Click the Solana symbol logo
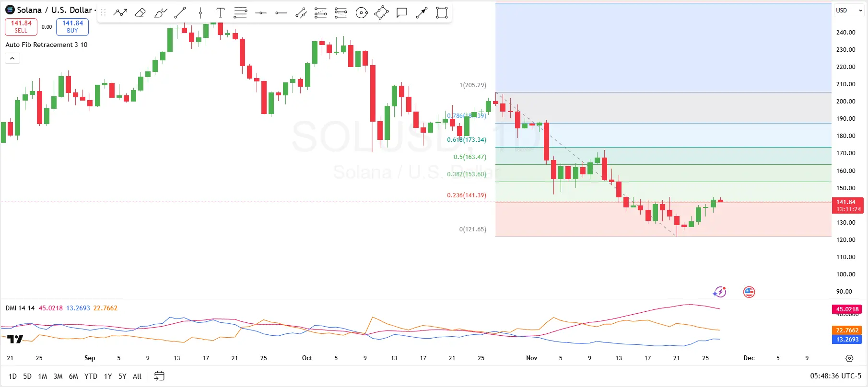The height and width of the screenshot is (387, 868). (x=10, y=10)
